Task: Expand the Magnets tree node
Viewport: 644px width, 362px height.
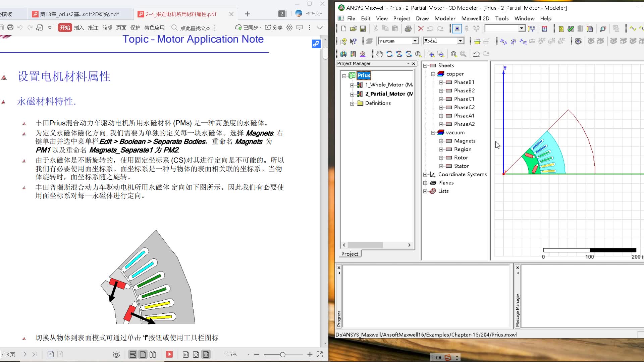Action: (441, 141)
